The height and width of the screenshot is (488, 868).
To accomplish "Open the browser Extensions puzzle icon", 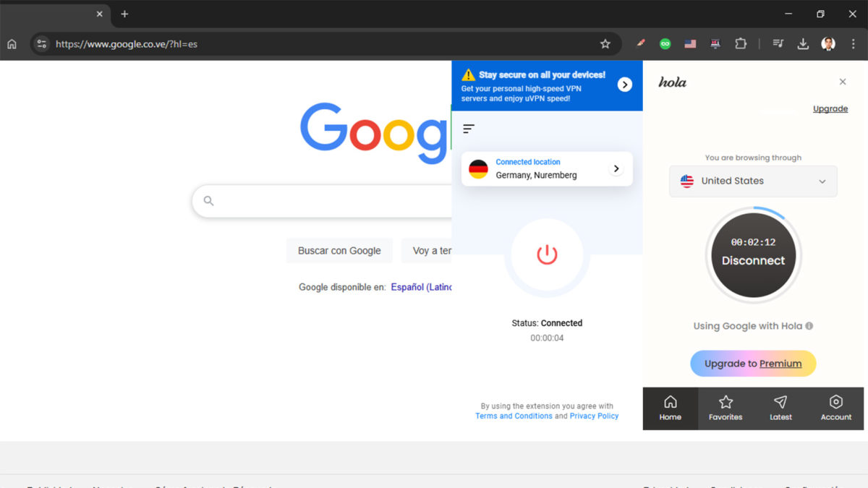I will (741, 43).
